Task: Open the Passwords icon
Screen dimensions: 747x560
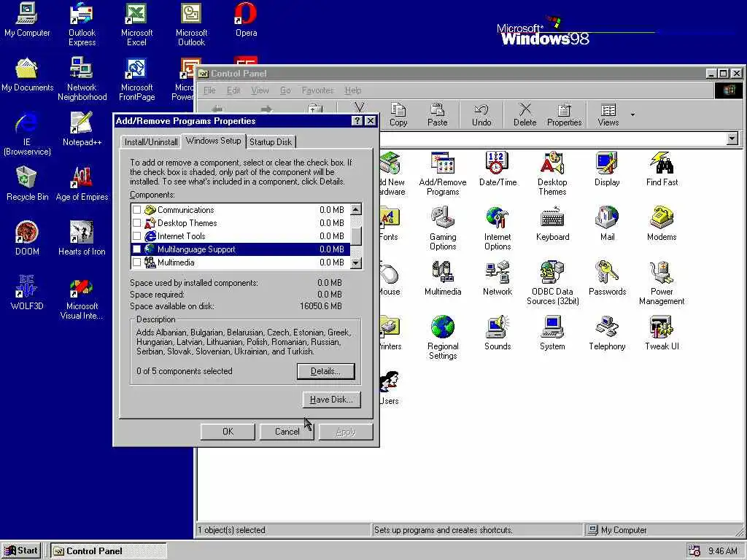Action: tap(607, 279)
